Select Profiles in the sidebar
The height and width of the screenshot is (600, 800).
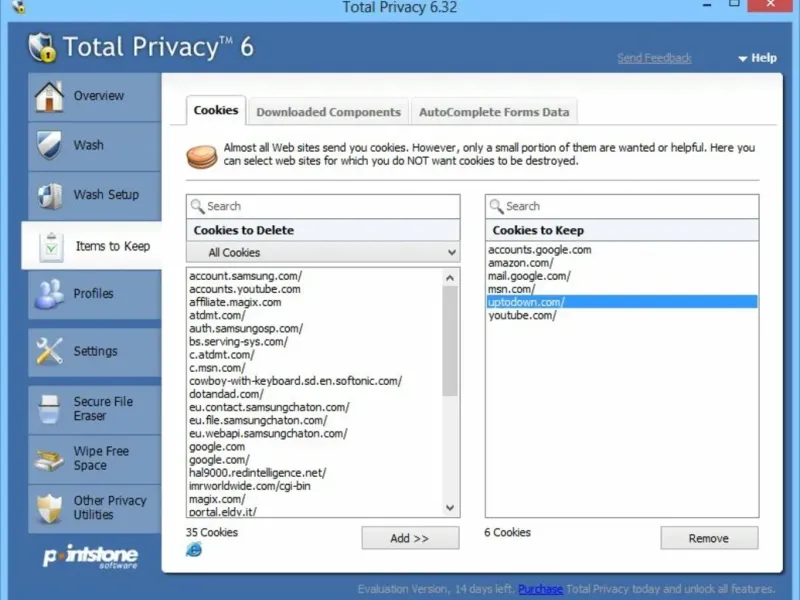pos(95,294)
